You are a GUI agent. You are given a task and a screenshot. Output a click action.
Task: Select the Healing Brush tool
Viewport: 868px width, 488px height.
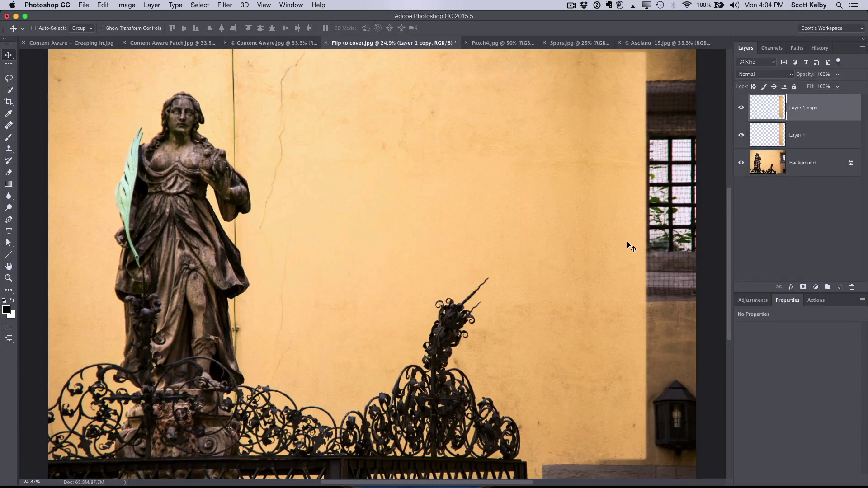tap(9, 125)
